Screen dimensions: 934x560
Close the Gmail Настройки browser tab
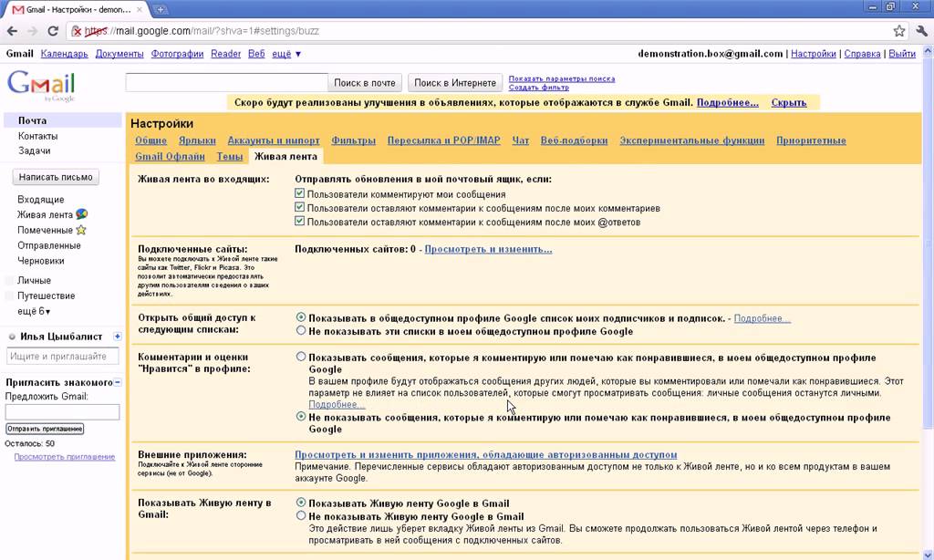[x=140, y=9]
